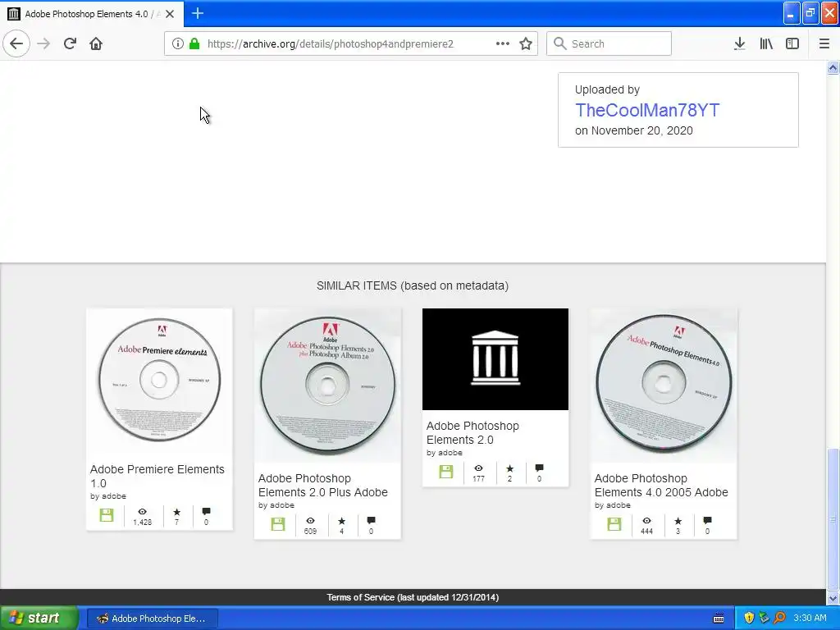Click views eye icon showing 177
The image size is (840, 630).
click(478, 468)
